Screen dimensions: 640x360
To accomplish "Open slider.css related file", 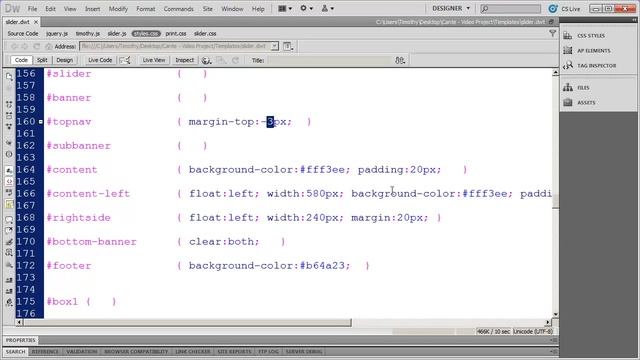I will pos(205,33).
